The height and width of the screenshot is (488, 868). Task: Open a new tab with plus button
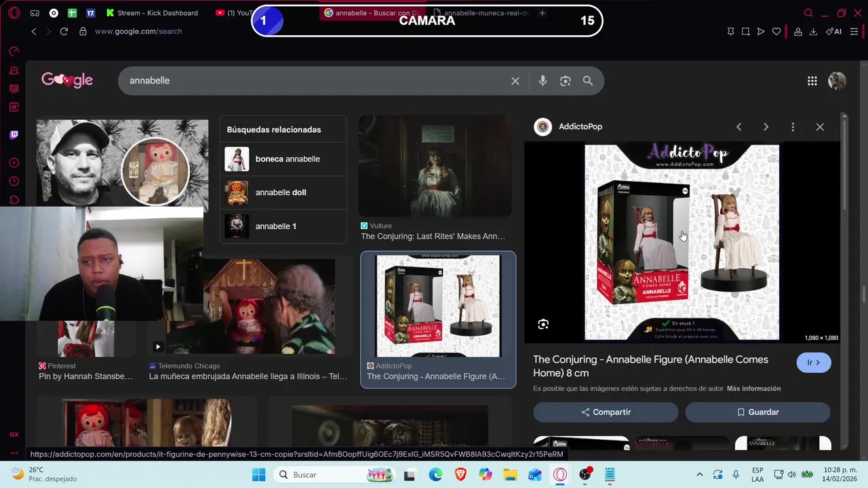(x=542, y=13)
